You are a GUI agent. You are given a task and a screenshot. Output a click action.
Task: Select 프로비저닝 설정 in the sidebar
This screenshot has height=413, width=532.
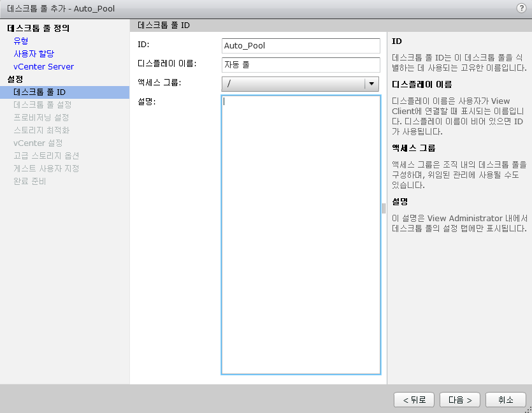pos(41,117)
